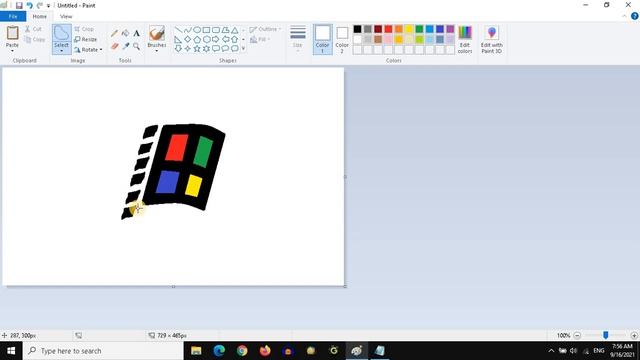Screen dimensions: 640x360
Task: Choose the Up arrow shape
Action: point(235,40)
